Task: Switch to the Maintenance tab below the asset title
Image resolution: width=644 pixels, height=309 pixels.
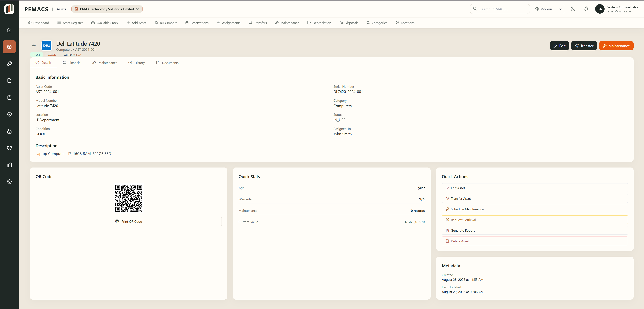Action: pyautogui.click(x=105, y=62)
